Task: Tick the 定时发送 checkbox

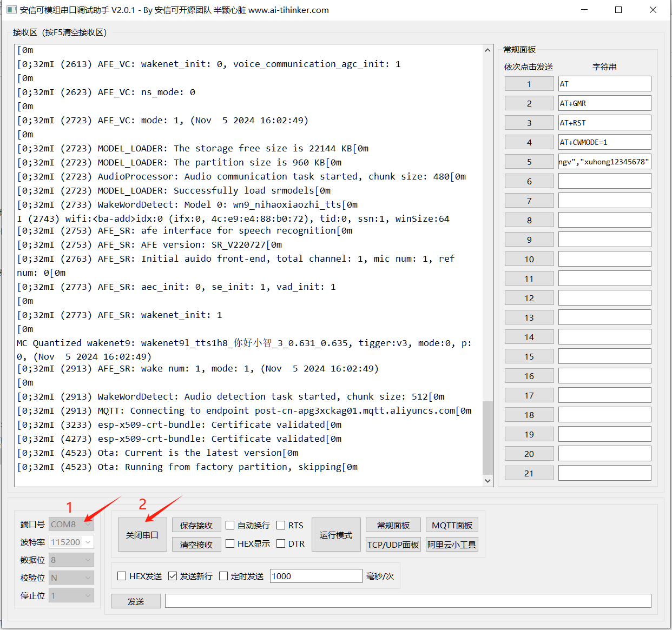Action: pos(223,576)
